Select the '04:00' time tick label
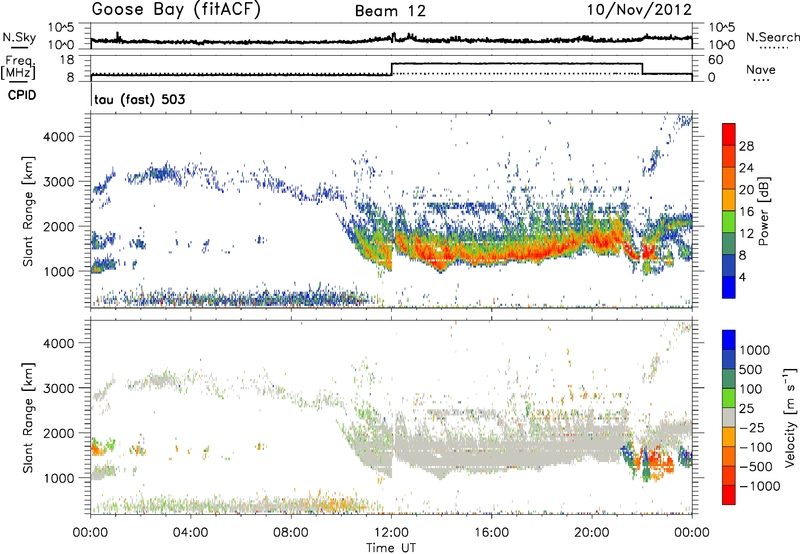800x554 pixels. click(x=191, y=533)
